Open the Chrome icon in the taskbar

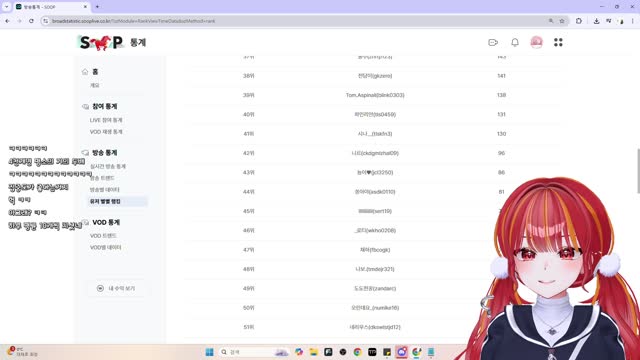point(358,352)
